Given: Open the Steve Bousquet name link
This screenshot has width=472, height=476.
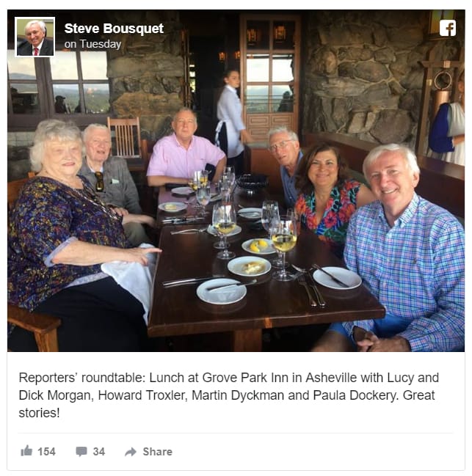Looking at the screenshot, I should coord(114,29).
